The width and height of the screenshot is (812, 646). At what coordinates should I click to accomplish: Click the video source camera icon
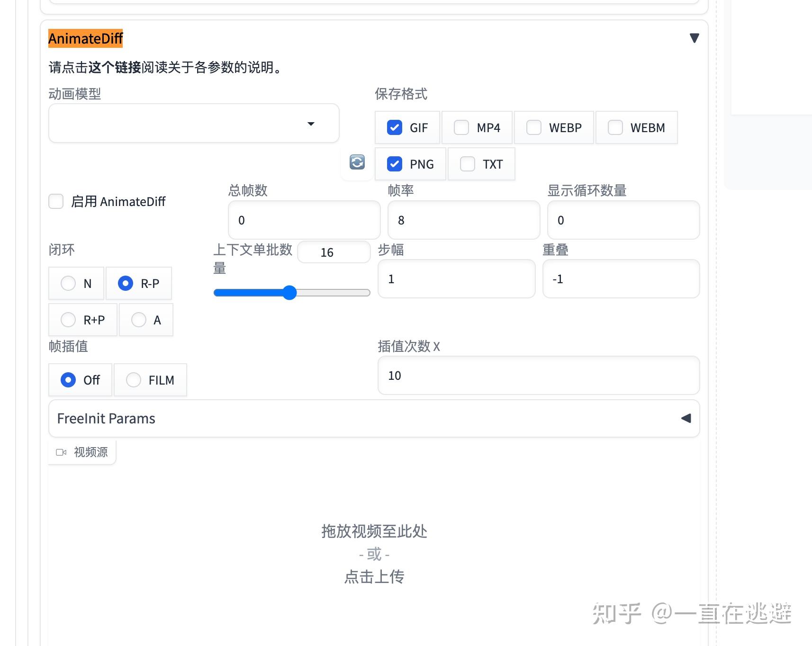pos(61,452)
